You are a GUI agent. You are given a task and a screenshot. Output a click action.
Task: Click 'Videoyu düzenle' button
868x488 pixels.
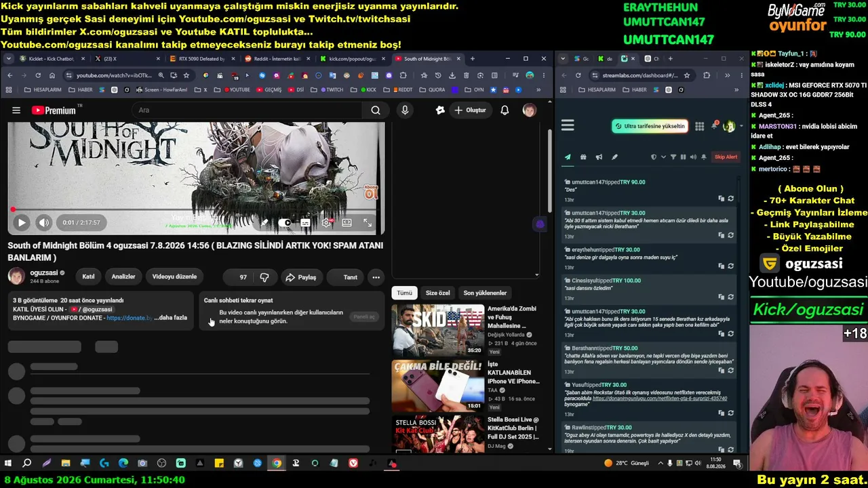(174, 277)
